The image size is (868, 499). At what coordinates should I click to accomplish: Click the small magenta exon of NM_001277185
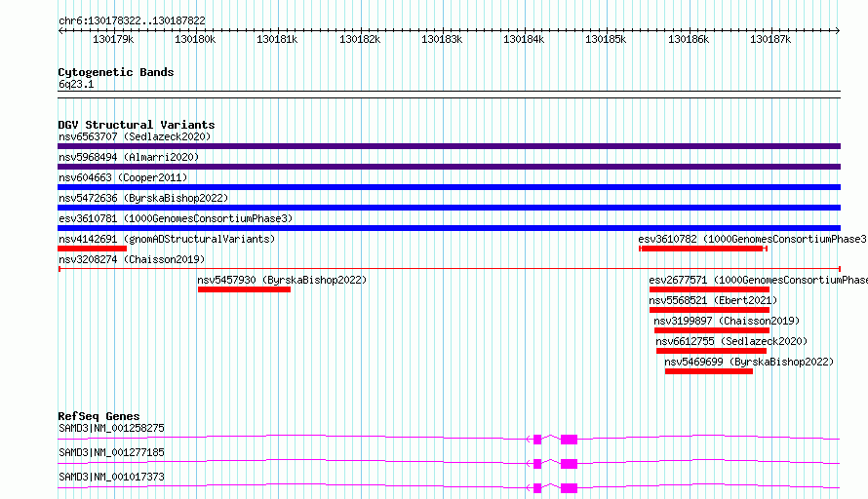tap(537, 464)
